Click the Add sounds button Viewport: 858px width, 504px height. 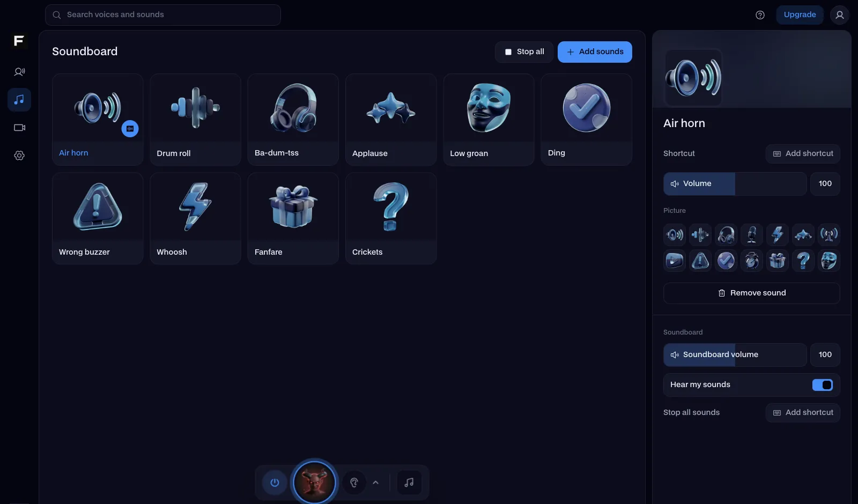coord(595,52)
